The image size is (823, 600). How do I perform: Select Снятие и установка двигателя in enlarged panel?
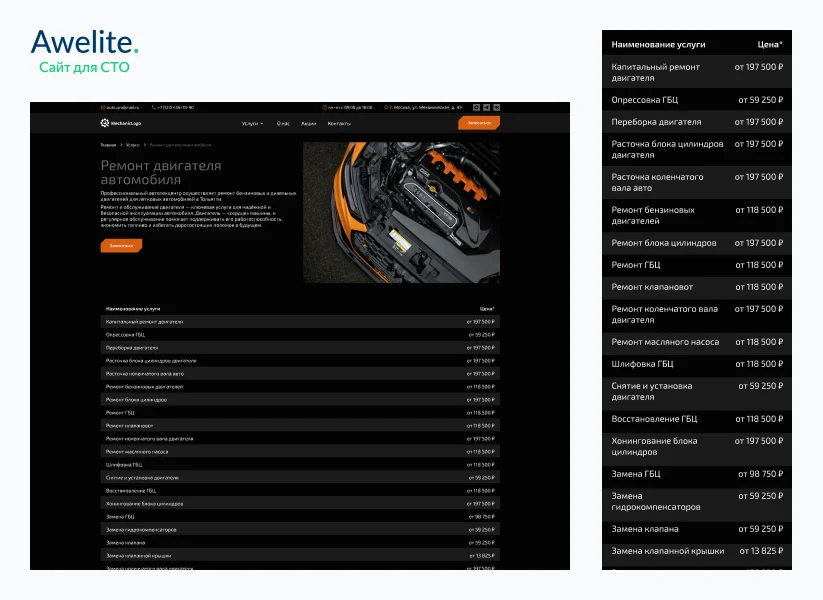pos(697,391)
